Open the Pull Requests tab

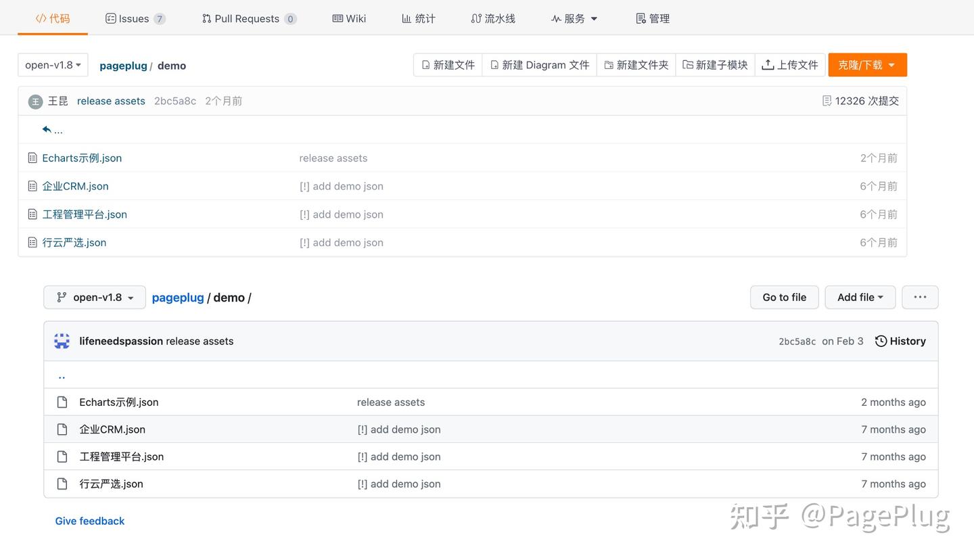249,18
